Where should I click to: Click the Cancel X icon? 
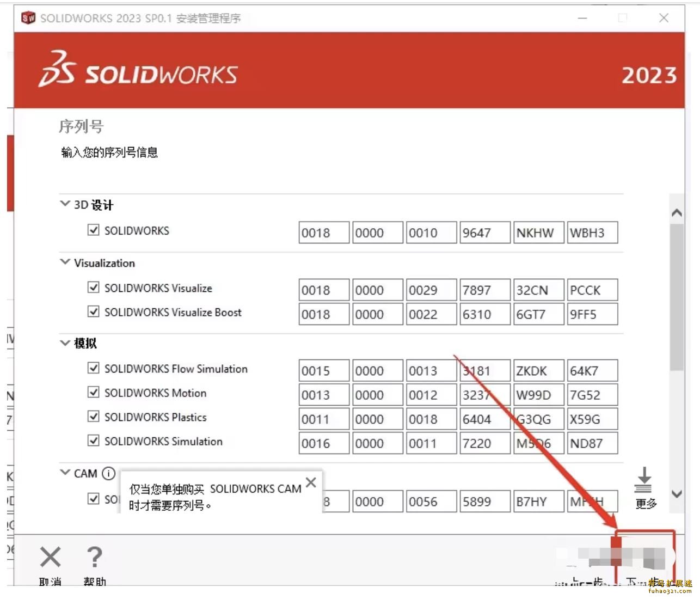coord(50,558)
